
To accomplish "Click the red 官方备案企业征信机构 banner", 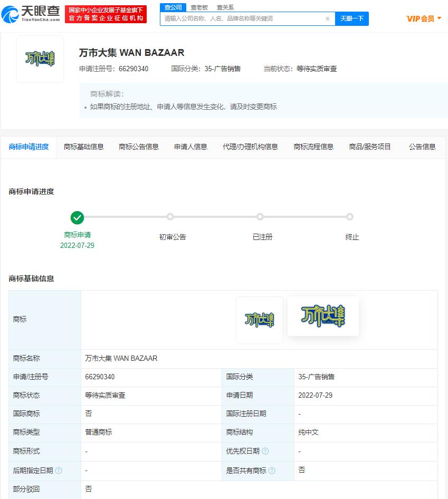I will pyautogui.click(x=106, y=14).
